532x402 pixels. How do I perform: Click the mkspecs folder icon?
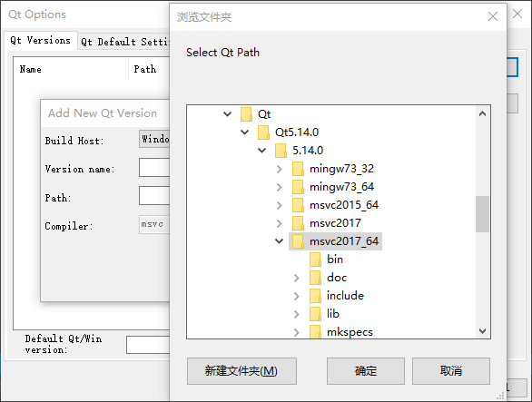point(316,331)
